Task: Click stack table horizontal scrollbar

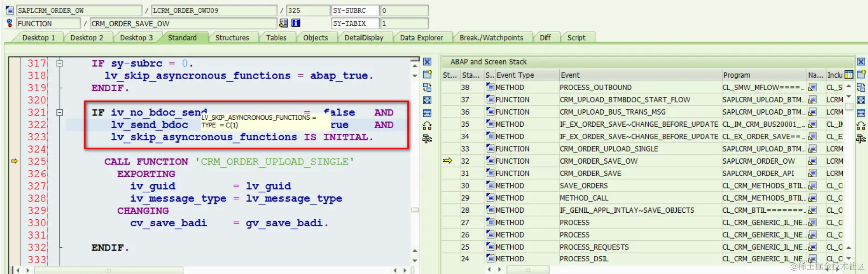Action: pos(527,270)
